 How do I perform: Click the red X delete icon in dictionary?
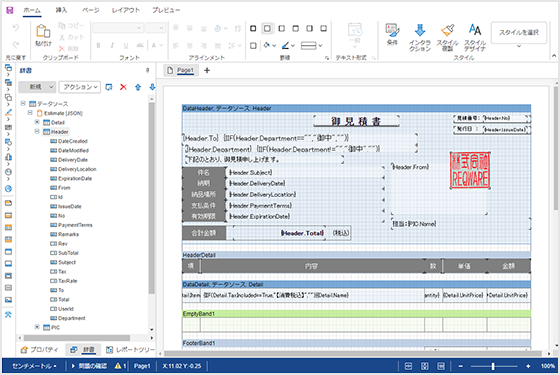point(123,87)
